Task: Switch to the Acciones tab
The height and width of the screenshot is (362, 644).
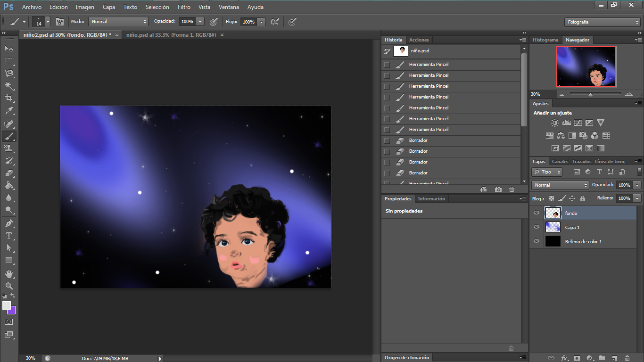Action: pyautogui.click(x=419, y=40)
